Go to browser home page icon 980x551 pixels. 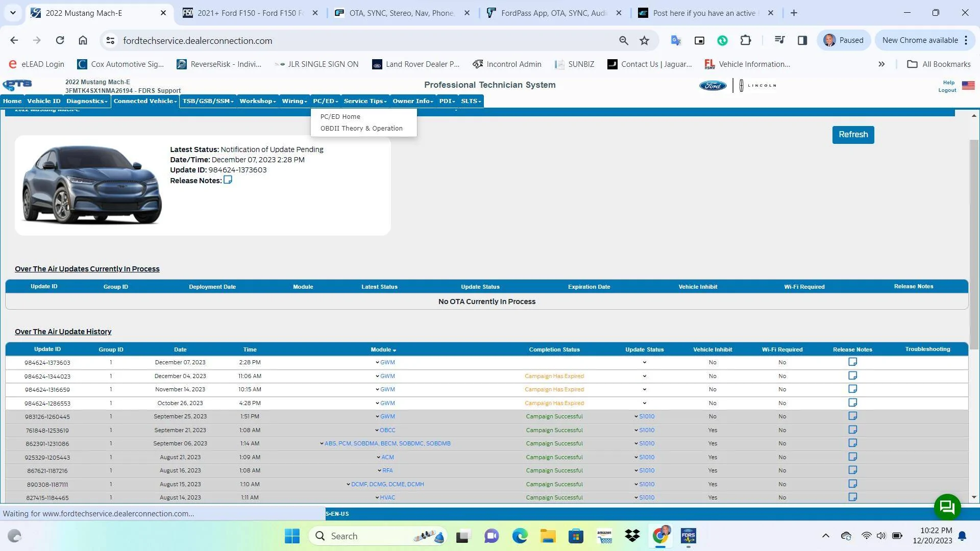coord(83,40)
